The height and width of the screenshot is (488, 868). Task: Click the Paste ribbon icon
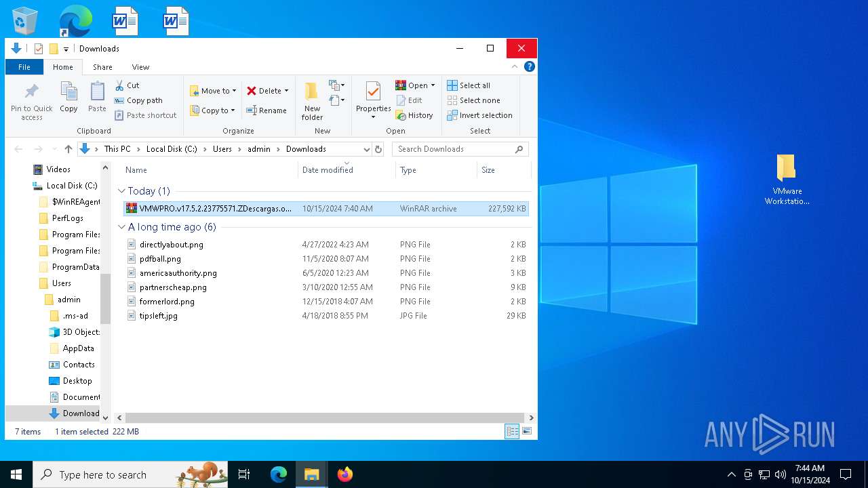(97, 91)
